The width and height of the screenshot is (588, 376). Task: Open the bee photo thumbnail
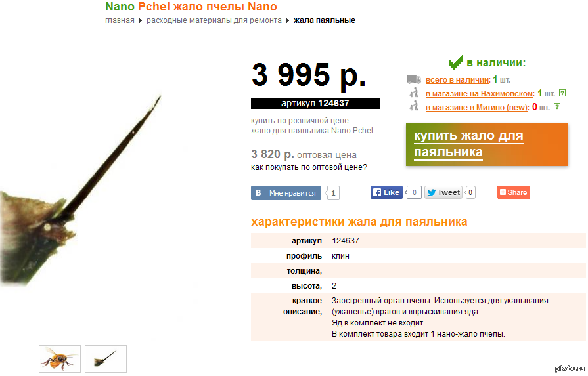[x=60, y=359]
